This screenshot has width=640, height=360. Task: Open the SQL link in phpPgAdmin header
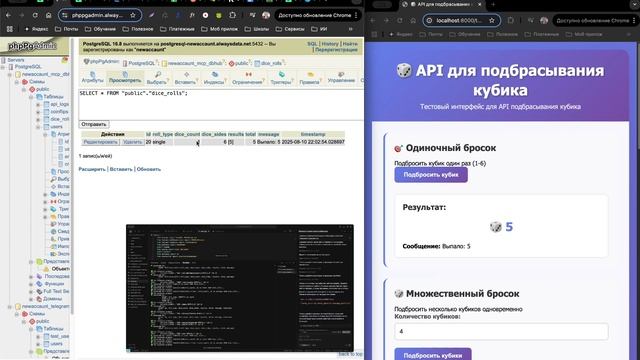click(312, 44)
